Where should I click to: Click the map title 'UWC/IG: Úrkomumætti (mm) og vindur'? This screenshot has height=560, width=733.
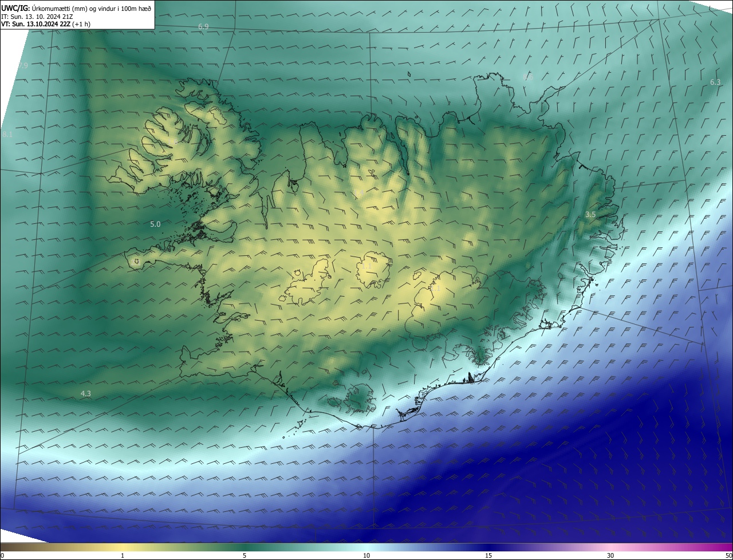(76, 8)
